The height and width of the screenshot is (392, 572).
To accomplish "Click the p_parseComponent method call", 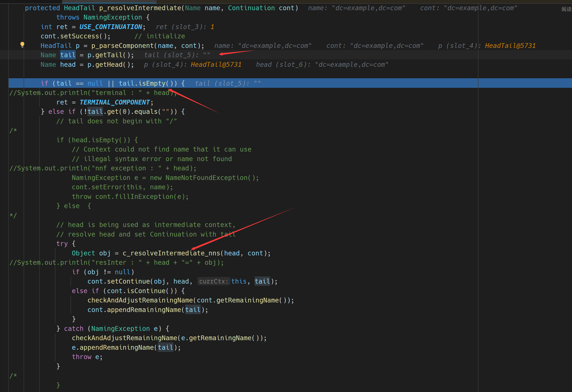I will coord(122,46).
